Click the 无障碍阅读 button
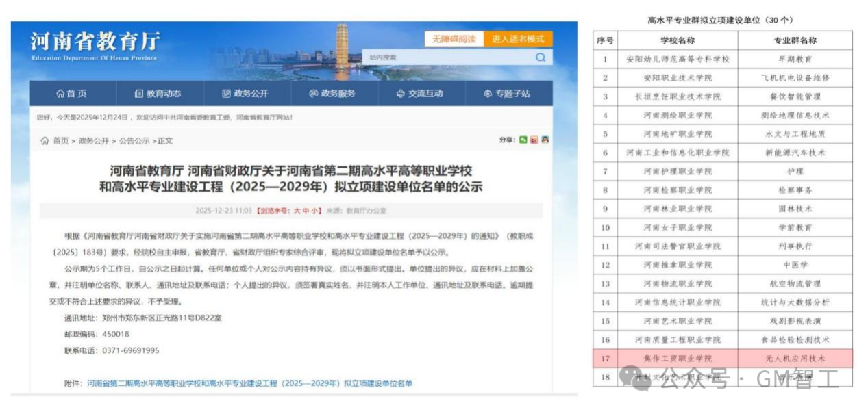Image resolution: width=868 pixels, height=414 pixels. (x=454, y=39)
